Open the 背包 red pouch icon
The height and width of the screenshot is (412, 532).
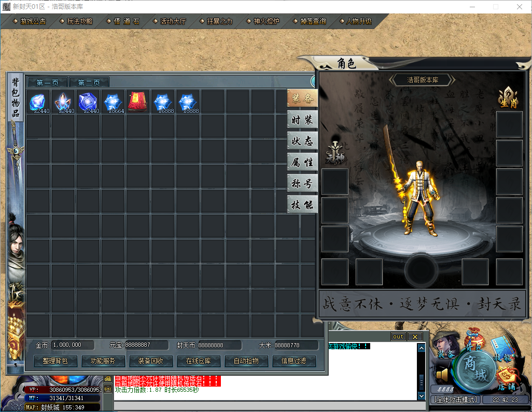point(473,340)
